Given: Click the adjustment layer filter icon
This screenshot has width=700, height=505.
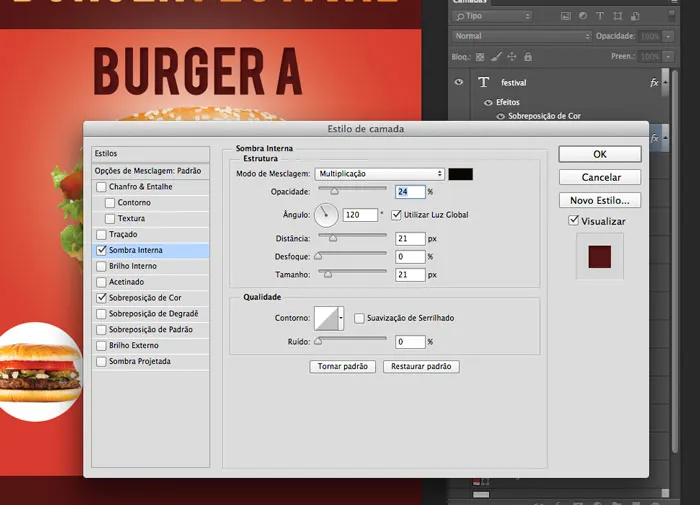Looking at the screenshot, I should tap(583, 16).
